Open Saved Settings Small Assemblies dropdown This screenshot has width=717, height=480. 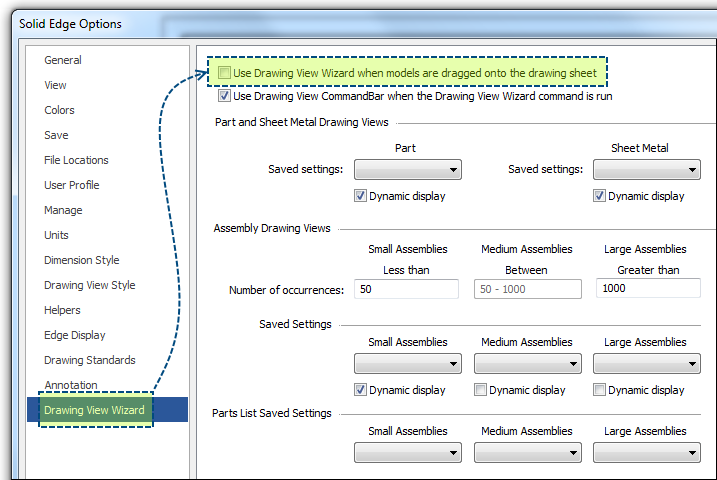pyautogui.click(x=408, y=364)
